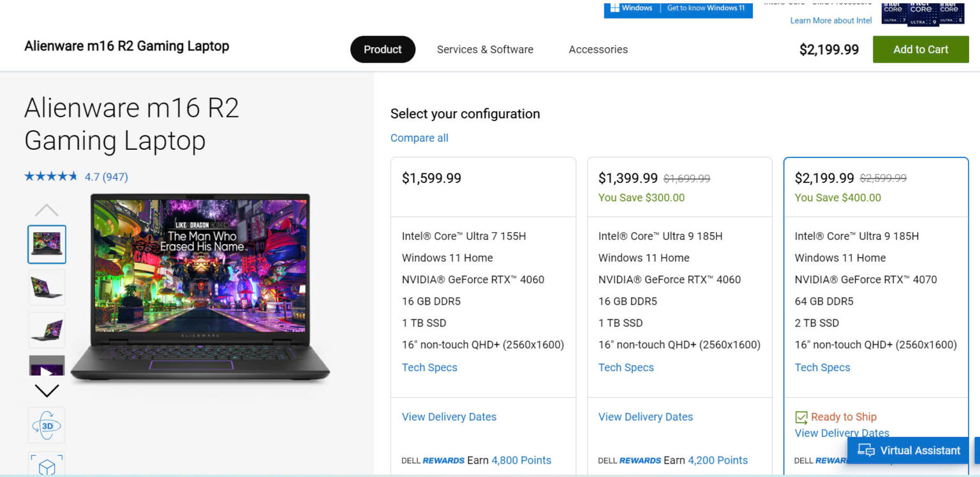This screenshot has height=477, width=980.
Task: Open the 3D product viewer
Action: pyautogui.click(x=46, y=425)
